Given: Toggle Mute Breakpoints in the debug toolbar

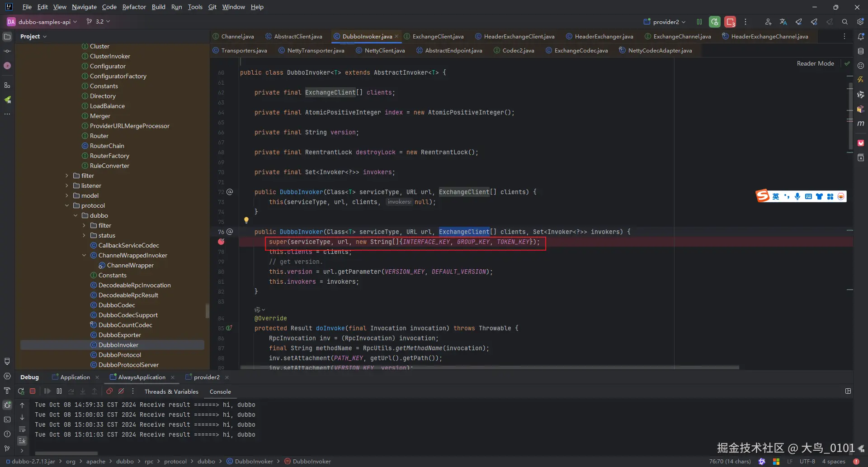Looking at the screenshot, I should (121, 391).
